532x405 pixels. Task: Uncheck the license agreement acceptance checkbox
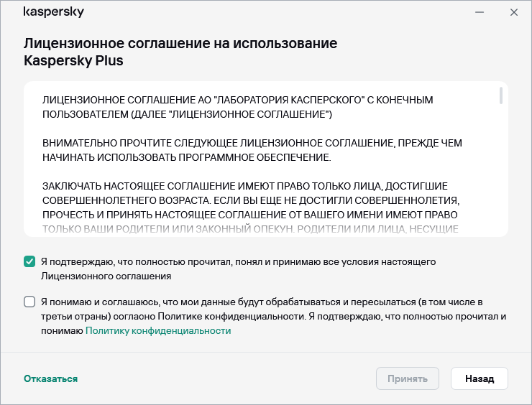click(x=29, y=261)
